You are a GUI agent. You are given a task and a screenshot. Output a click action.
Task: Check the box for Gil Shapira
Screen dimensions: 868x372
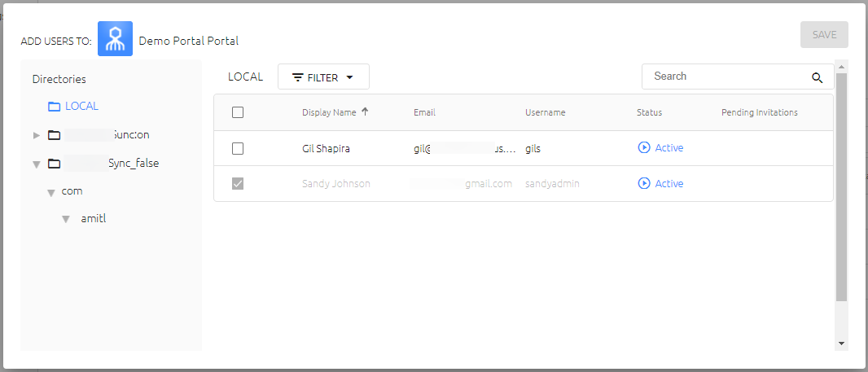tap(238, 148)
